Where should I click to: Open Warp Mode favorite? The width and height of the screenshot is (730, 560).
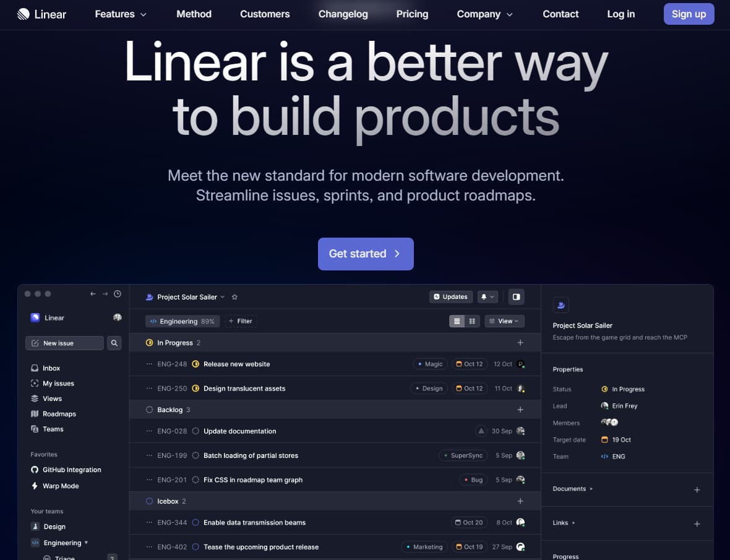(x=54, y=486)
